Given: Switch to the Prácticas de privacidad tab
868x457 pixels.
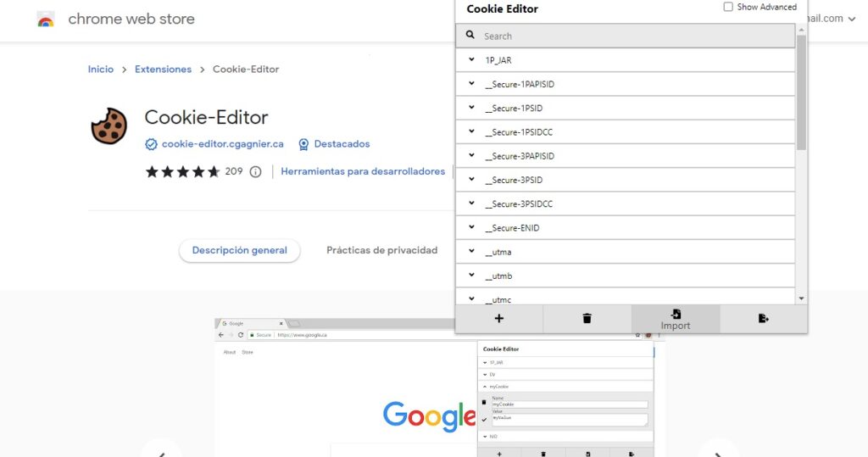Looking at the screenshot, I should click(x=382, y=250).
